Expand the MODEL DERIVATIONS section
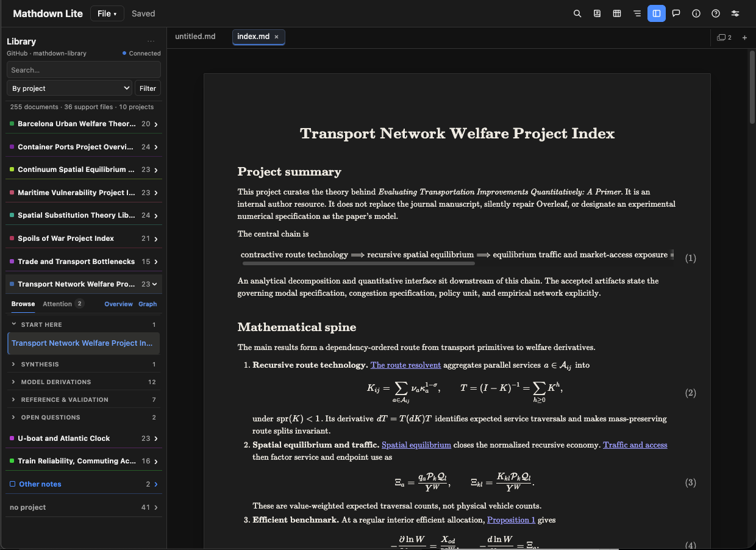The image size is (756, 550). 84,382
